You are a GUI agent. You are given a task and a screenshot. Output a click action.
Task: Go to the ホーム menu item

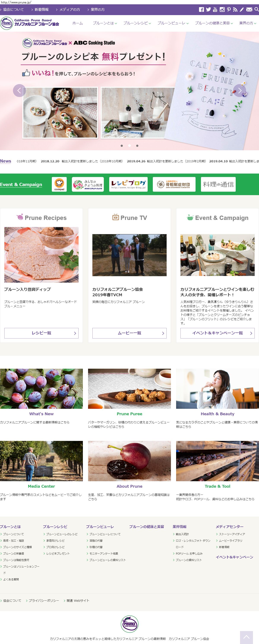tap(77, 23)
